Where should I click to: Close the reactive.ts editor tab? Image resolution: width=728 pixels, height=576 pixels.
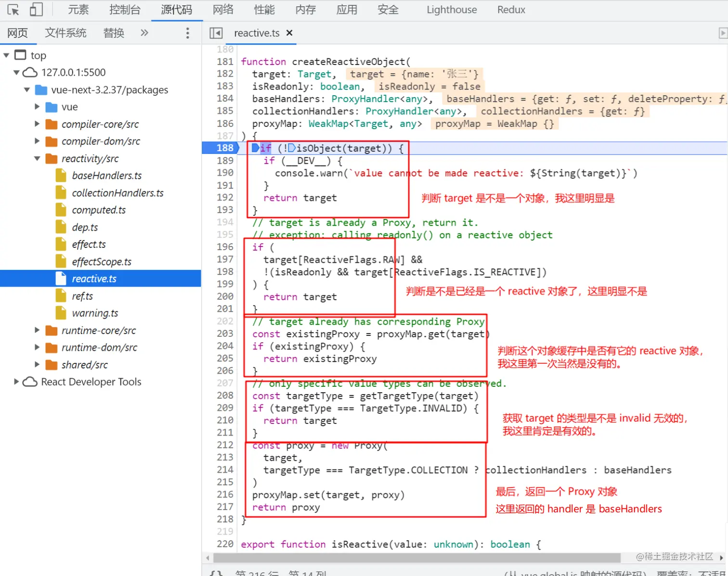coord(289,33)
